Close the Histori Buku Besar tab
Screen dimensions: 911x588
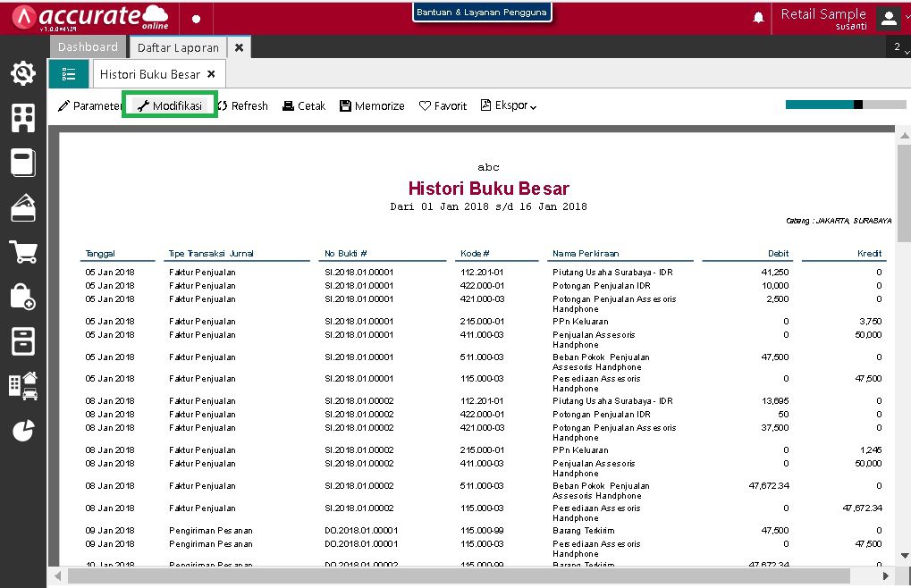(x=211, y=74)
